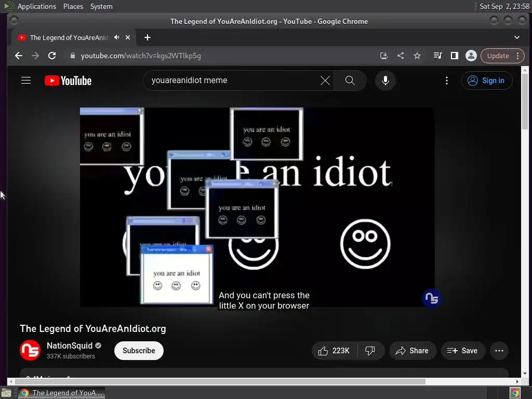Click the Chrome Update button
The width and height of the screenshot is (532, 399).
[498, 56]
